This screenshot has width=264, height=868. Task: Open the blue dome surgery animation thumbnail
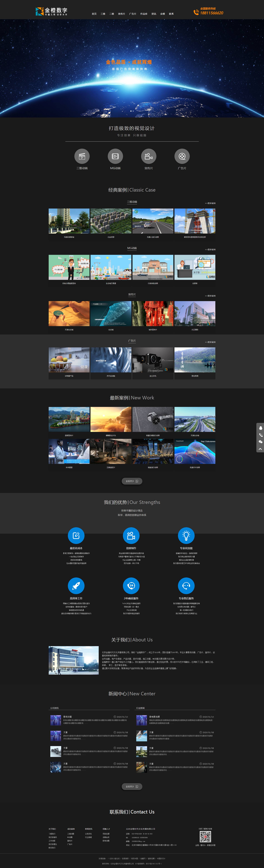(x=195, y=451)
